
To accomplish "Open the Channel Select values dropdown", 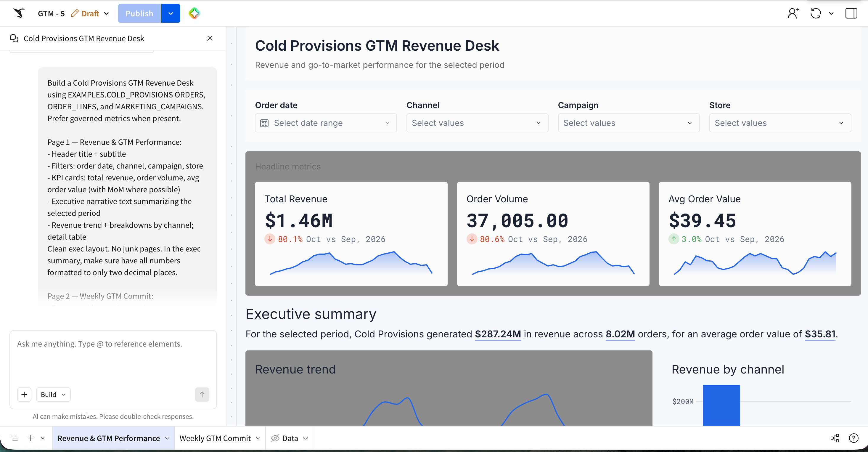I will pyautogui.click(x=477, y=123).
